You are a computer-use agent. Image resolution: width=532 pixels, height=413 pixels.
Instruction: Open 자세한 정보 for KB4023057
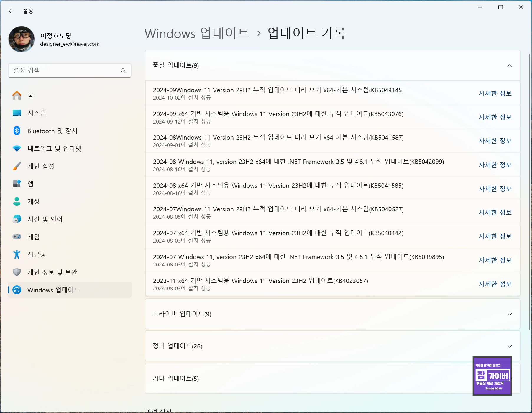pos(495,284)
